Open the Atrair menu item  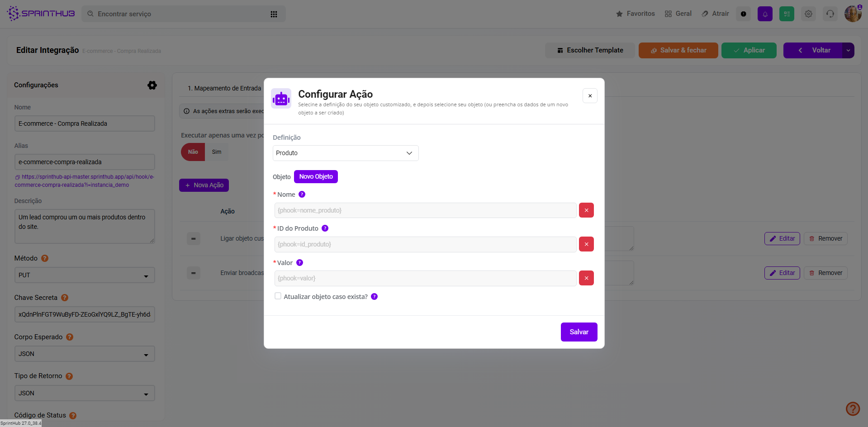point(715,14)
